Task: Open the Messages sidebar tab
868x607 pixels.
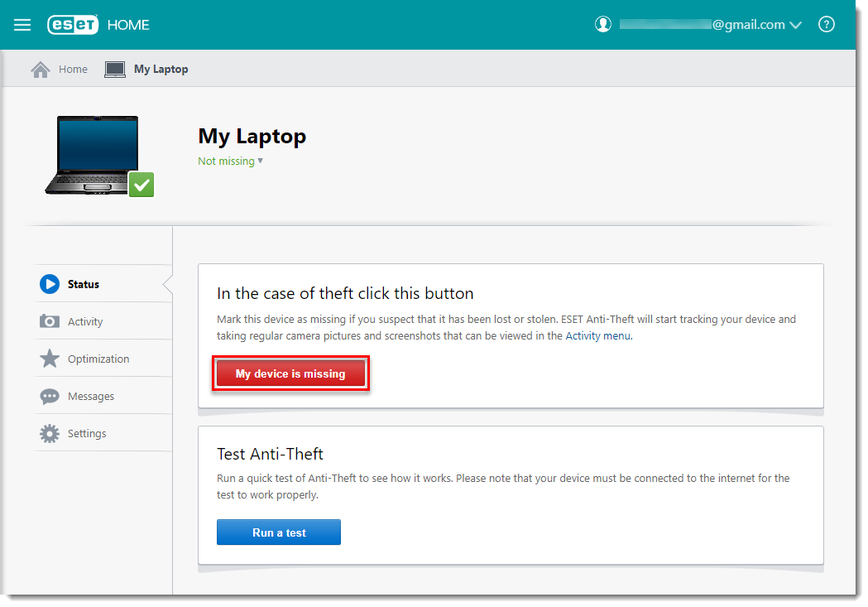Action: click(103, 396)
